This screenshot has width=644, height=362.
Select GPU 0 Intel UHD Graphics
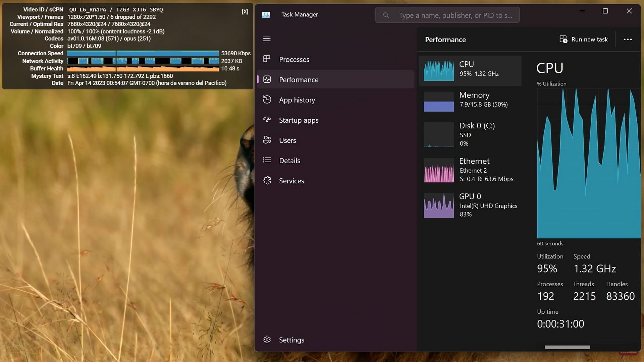470,205
